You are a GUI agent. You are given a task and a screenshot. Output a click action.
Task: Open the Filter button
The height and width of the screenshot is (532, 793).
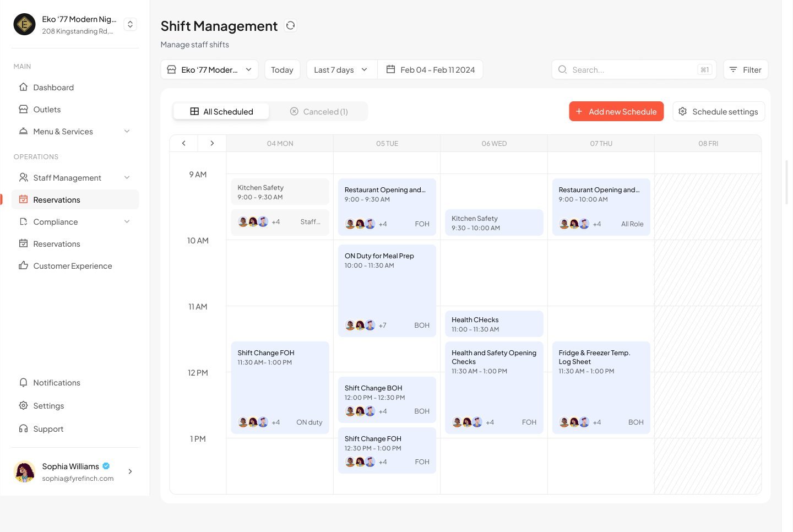[746, 69]
